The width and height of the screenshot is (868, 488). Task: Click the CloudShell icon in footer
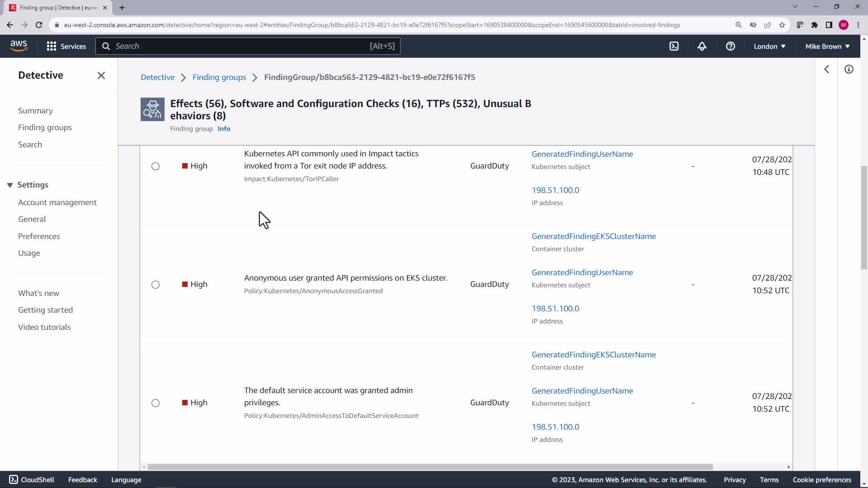(14, 479)
